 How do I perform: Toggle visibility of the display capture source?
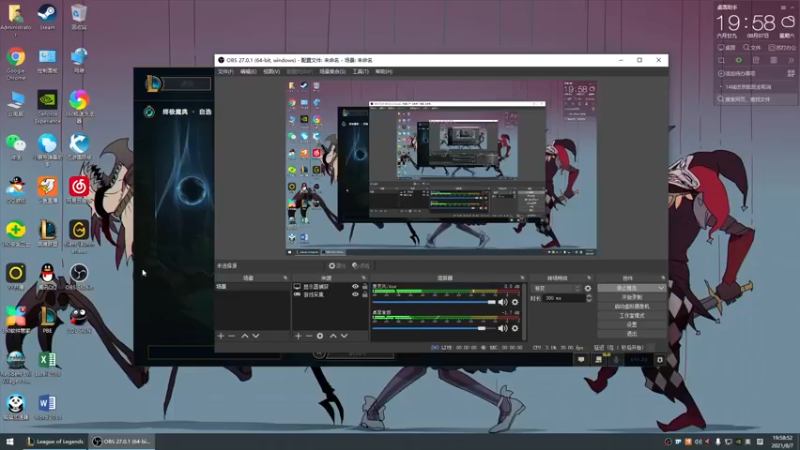[355, 287]
